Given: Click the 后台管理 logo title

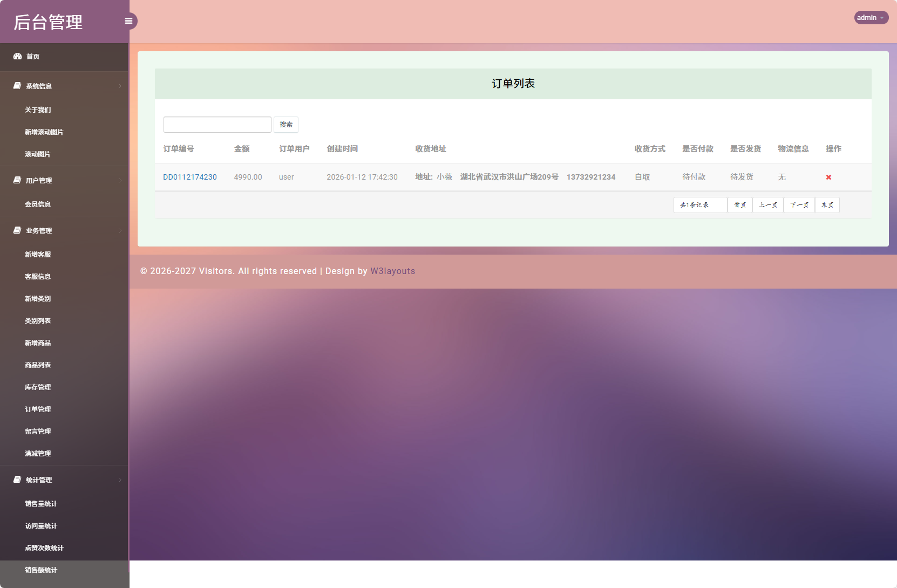Looking at the screenshot, I should [48, 22].
